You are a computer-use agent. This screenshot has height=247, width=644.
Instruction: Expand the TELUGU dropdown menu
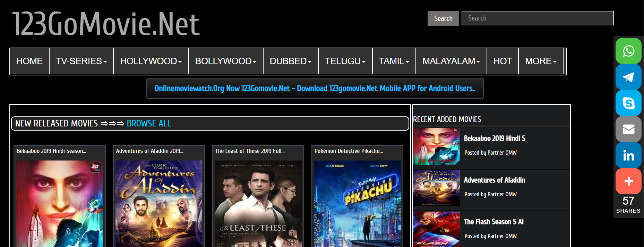pos(345,61)
